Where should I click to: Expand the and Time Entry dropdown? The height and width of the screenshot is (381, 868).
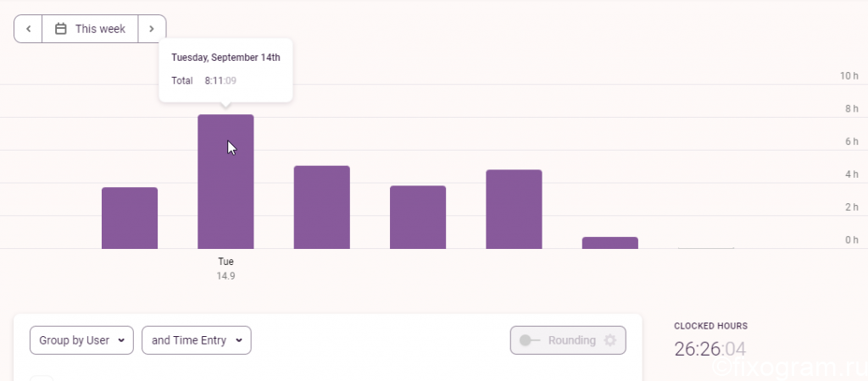point(197,340)
